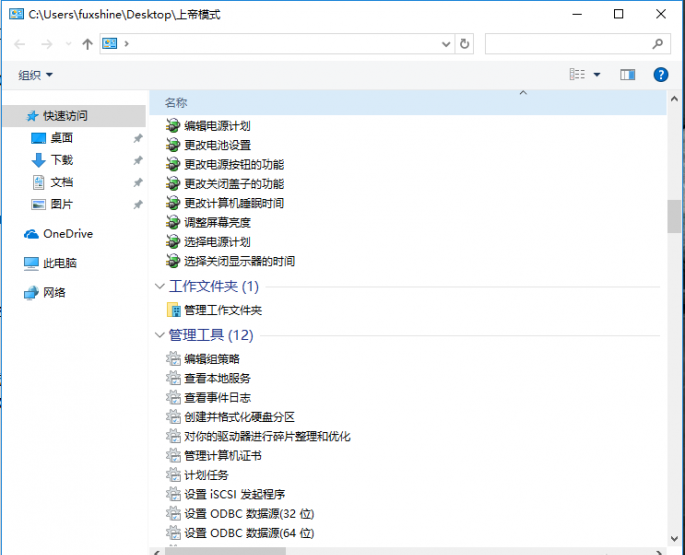Collapse the 工作文件夹 (1) group
Screen dimensions: 685x555
tap(159, 286)
